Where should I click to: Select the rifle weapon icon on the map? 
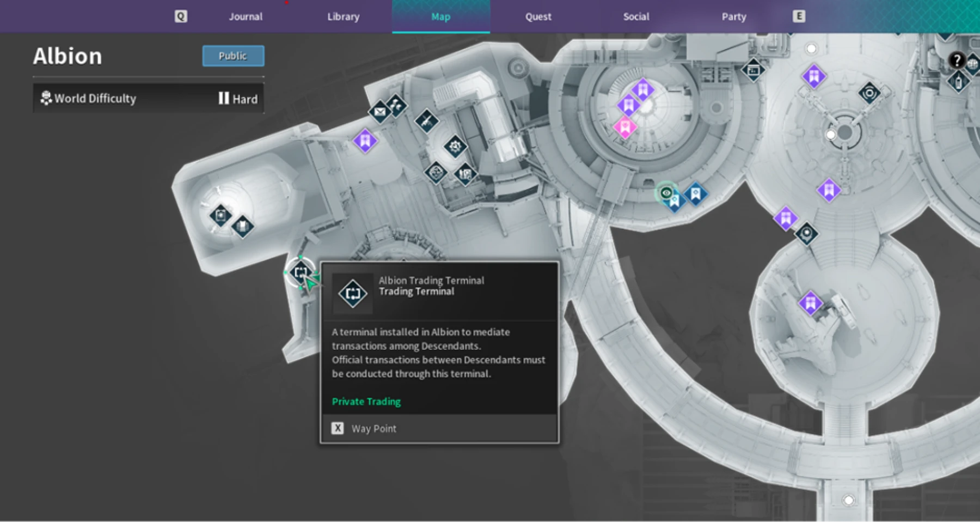[426, 120]
